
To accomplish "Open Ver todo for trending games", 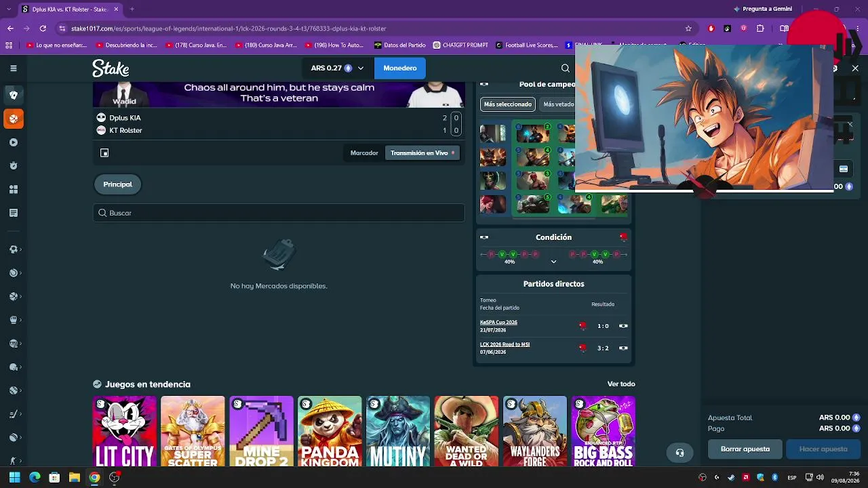I will click(x=621, y=384).
